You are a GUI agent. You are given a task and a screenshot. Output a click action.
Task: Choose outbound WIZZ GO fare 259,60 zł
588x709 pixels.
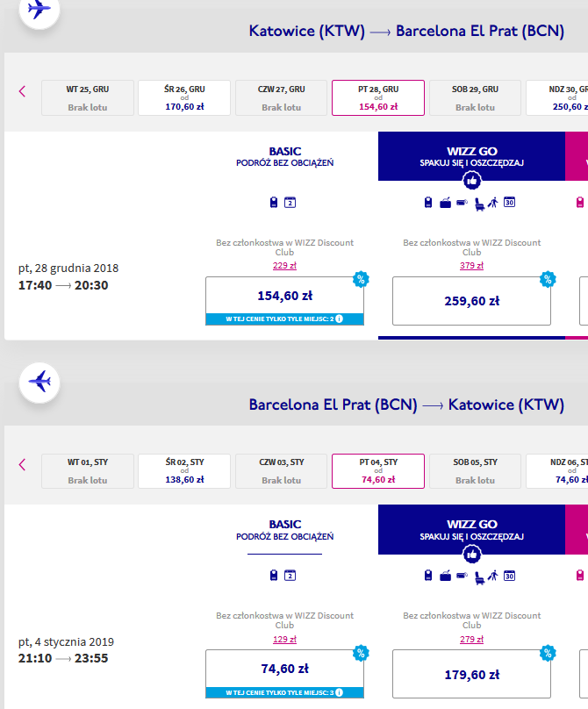(472, 301)
